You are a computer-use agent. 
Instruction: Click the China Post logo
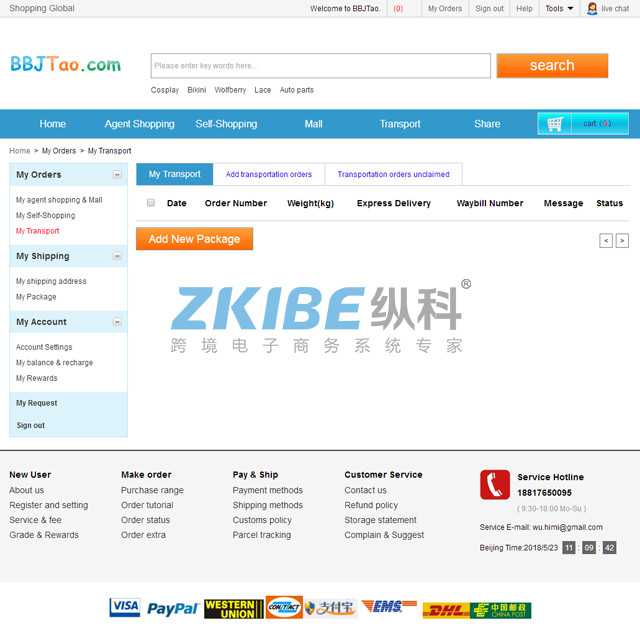[501, 611]
